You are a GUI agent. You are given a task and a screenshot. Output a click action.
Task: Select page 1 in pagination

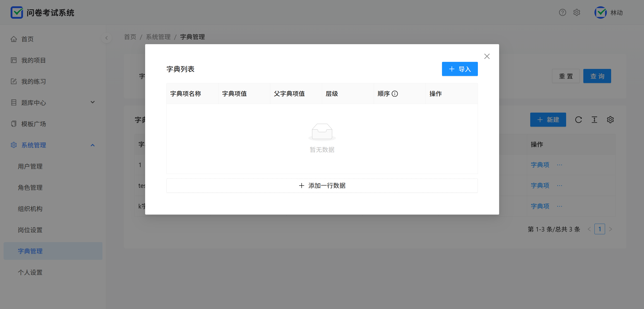(599, 229)
